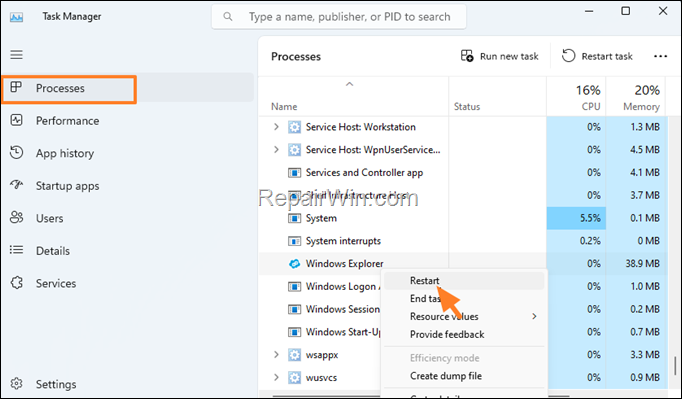Click the vertical scrollbar thumb
The height and width of the screenshot is (399, 682).
tap(675, 366)
